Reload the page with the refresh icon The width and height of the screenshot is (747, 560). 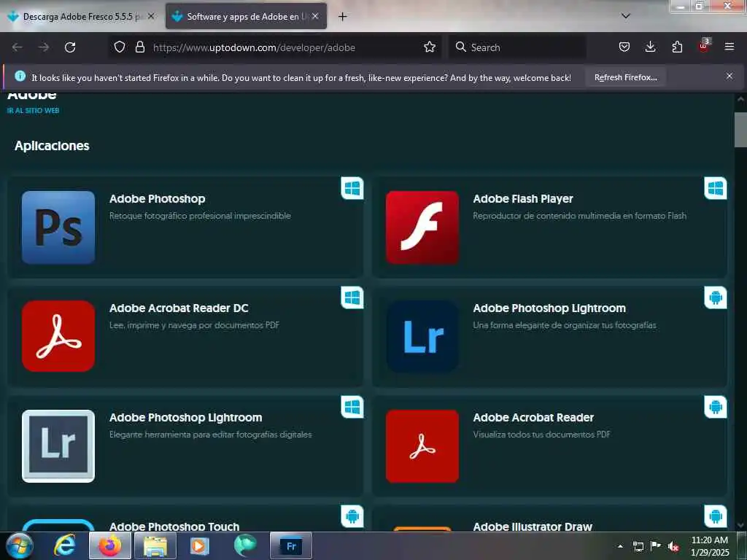[x=70, y=47]
